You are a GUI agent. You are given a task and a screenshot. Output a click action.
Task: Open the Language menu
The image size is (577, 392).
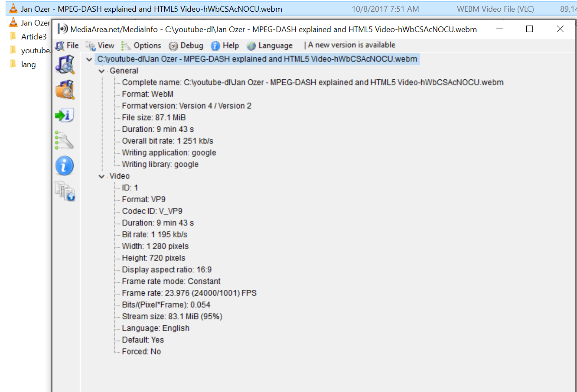pyautogui.click(x=270, y=45)
